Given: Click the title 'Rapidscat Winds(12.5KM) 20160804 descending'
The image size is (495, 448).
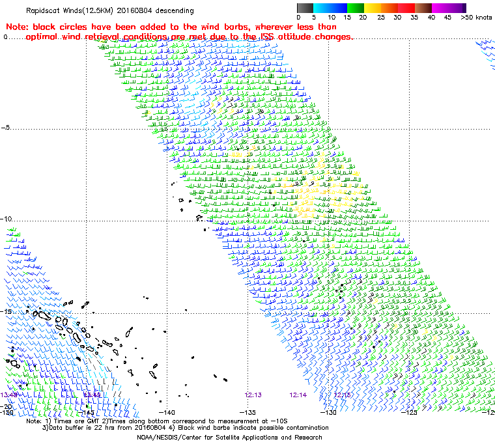Looking at the screenshot, I should (x=110, y=10).
